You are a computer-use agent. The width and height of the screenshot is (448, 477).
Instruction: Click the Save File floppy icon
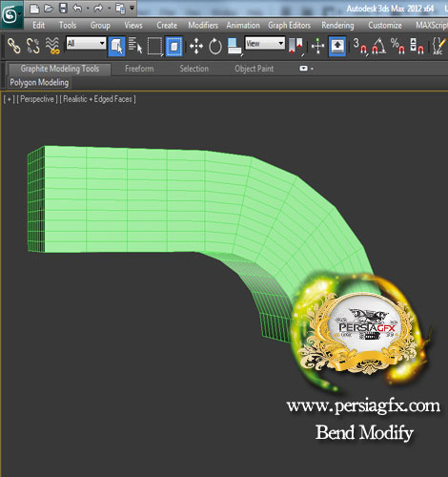[64, 9]
